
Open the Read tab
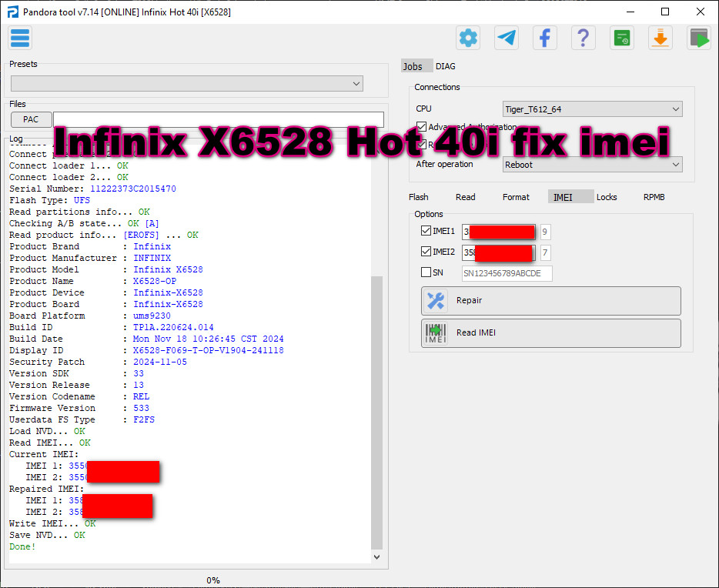tap(466, 197)
